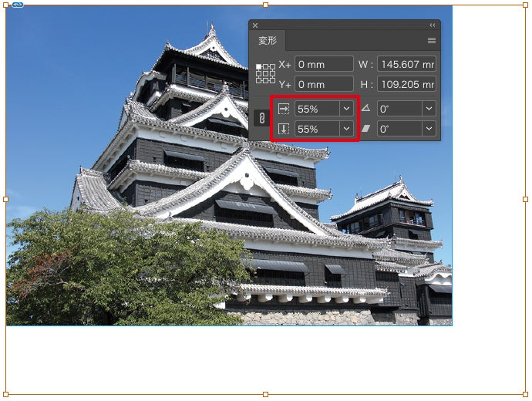Screen dimensions: 532x401
Task: Toggle the constrain scale proportions chain
Action: click(261, 119)
